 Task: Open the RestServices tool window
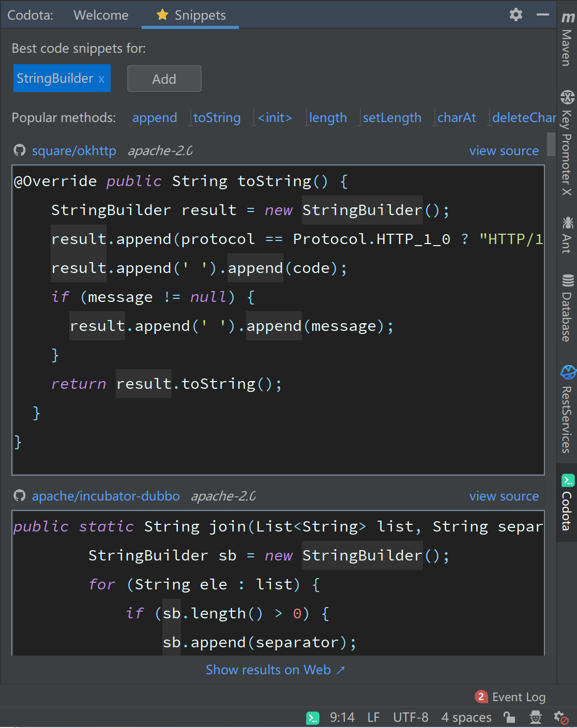(567, 409)
